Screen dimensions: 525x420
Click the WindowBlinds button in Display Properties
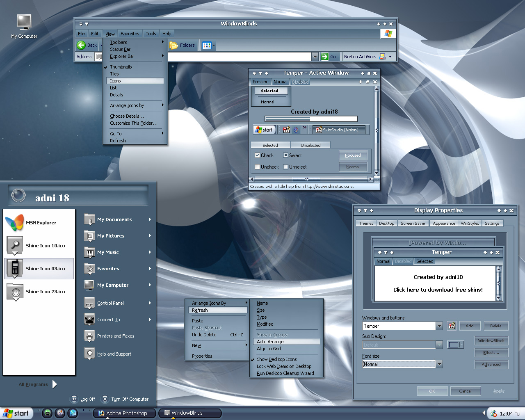[491, 340]
